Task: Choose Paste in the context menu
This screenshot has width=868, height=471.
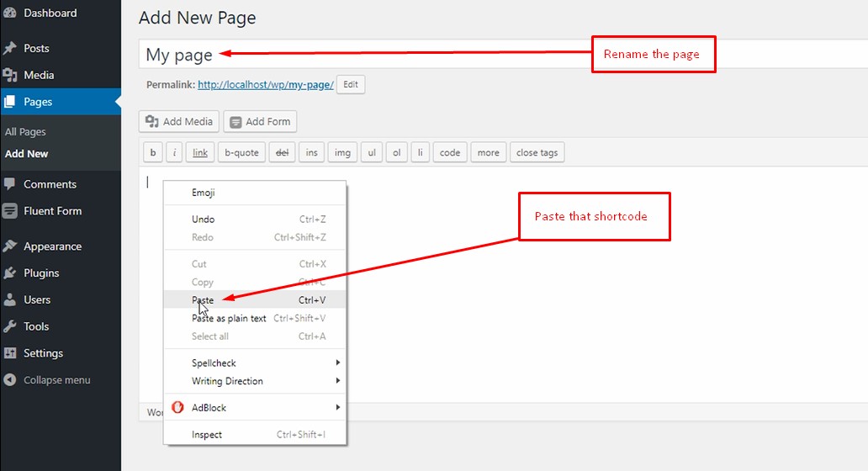Action: click(255, 300)
